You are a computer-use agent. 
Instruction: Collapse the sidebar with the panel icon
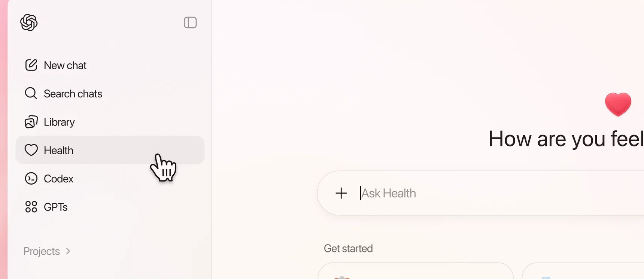tap(190, 22)
